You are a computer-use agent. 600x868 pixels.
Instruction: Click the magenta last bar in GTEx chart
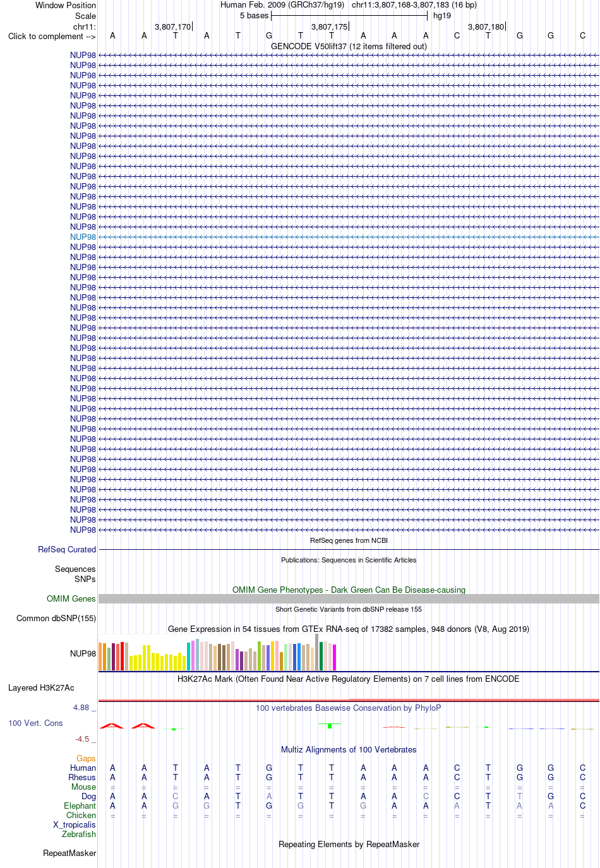pyautogui.click(x=335, y=657)
